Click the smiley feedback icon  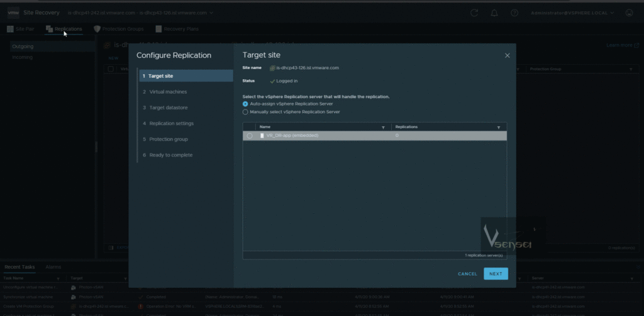pos(630,13)
